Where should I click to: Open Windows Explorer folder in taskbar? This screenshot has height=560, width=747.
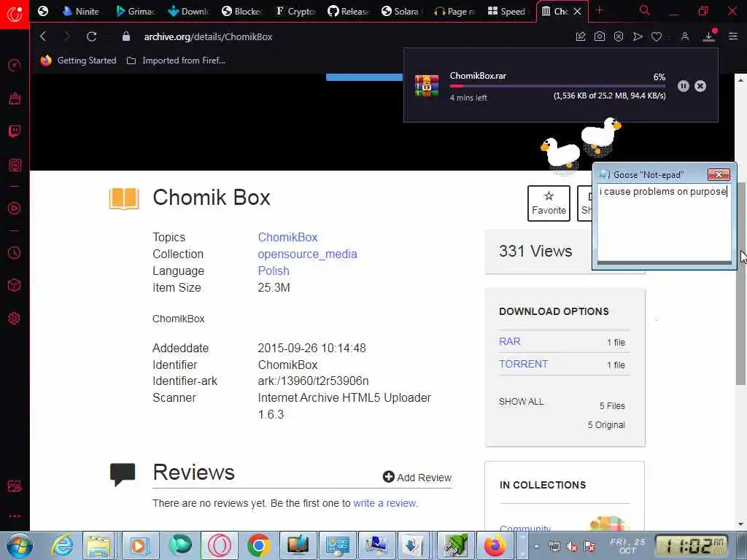99,545
